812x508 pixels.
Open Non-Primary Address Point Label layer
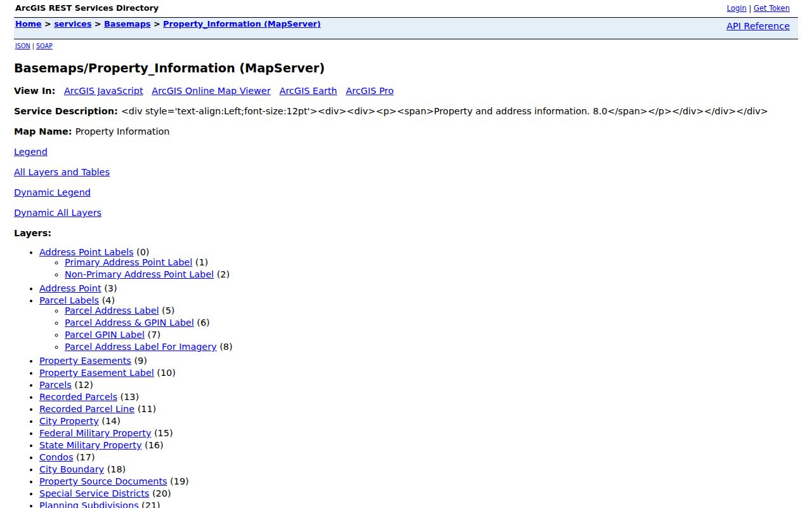pos(139,274)
